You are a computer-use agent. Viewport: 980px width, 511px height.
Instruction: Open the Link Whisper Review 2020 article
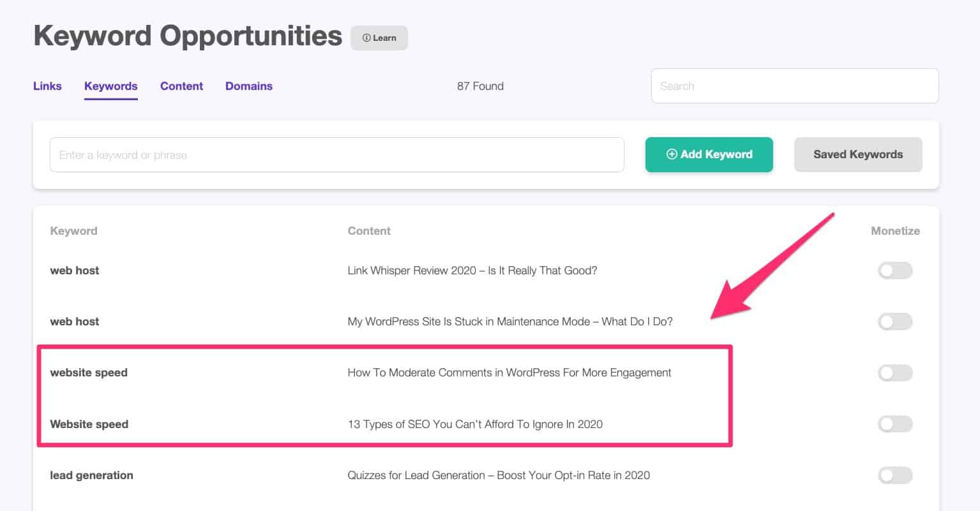472,270
